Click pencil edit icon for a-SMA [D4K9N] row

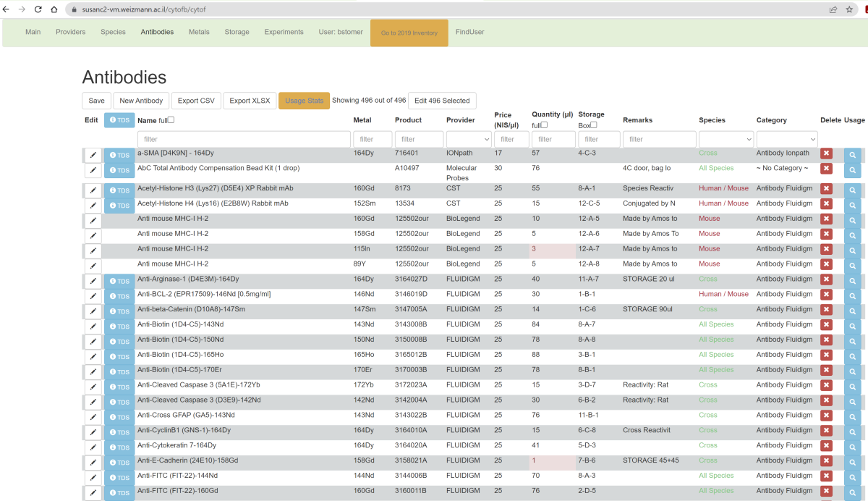93,155
